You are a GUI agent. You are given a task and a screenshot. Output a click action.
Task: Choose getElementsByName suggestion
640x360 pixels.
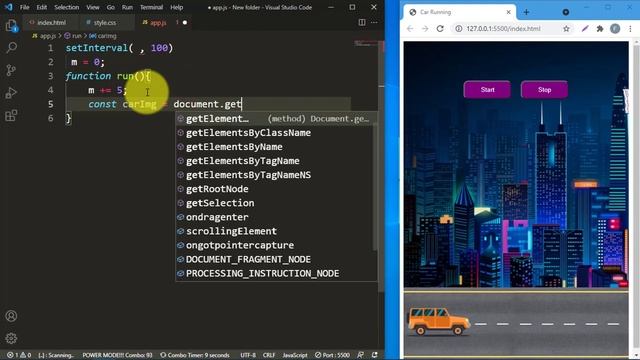click(x=276, y=147)
